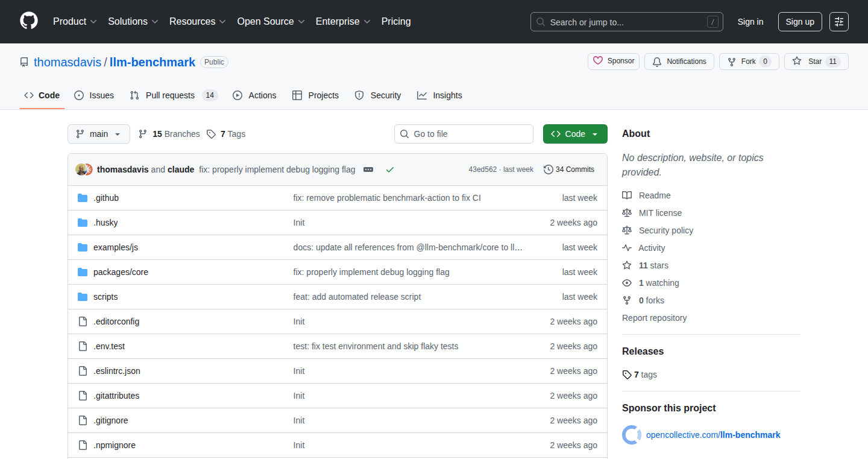Open the opencollective.com/llm-benchmark sponsor link
Screen dimensions: 868x459
click(x=713, y=435)
